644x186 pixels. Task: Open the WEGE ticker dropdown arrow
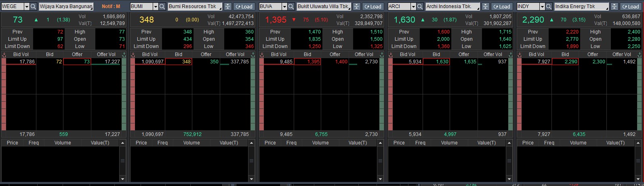tap(27, 6)
